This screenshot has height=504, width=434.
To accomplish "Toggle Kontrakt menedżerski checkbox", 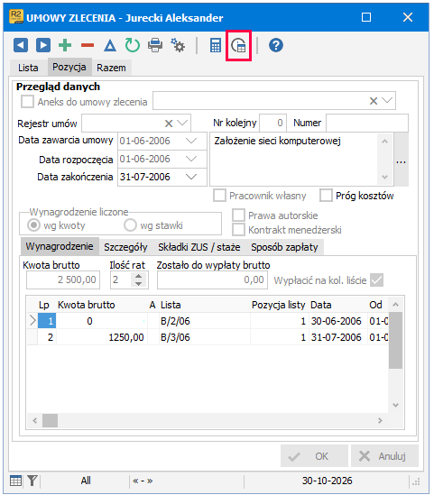I will [238, 230].
